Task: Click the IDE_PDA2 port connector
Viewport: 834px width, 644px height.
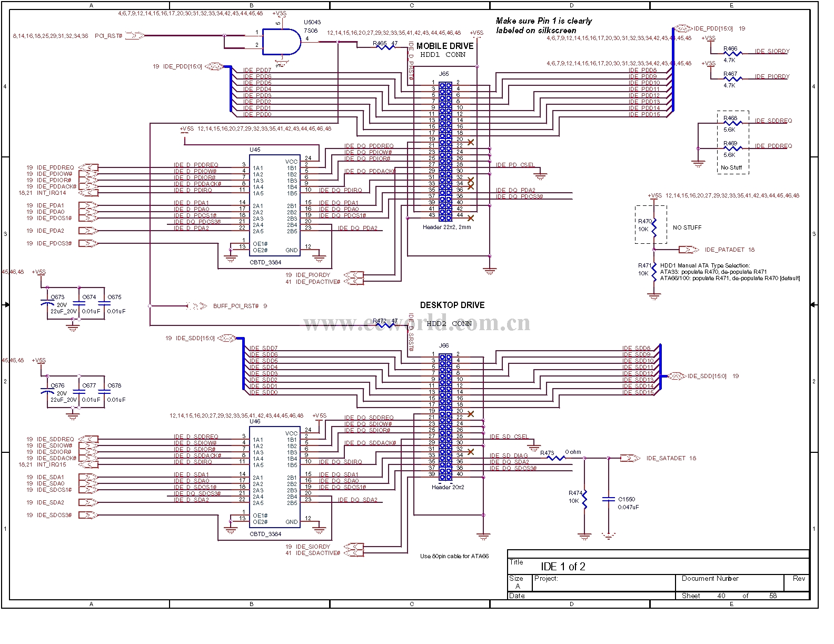Action: tap(88, 231)
